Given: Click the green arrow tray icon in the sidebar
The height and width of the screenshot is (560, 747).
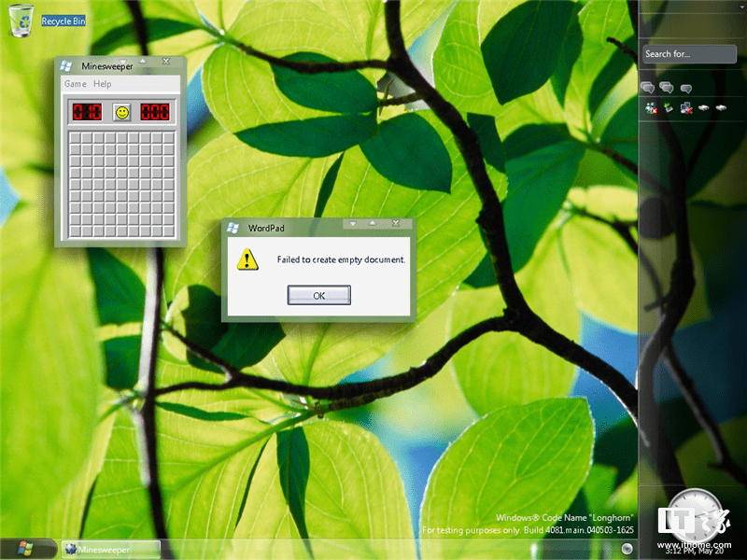Looking at the screenshot, I should click(x=669, y=107).
